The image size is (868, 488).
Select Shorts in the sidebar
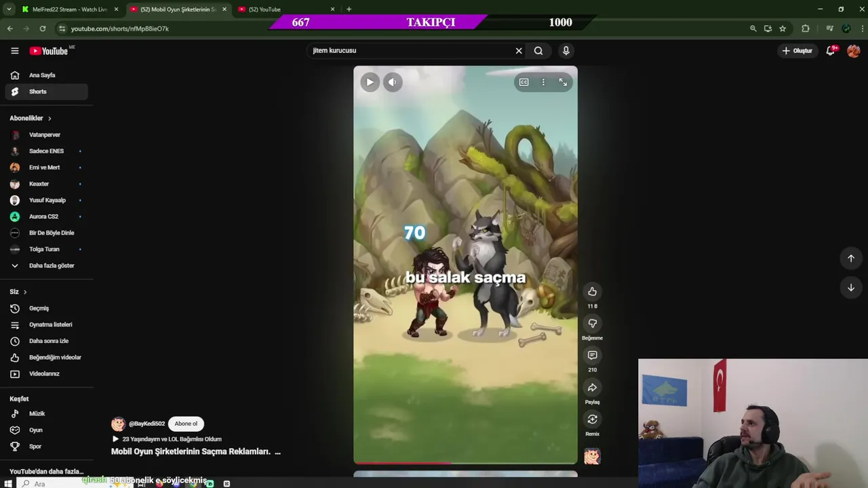tap(46, 91)
